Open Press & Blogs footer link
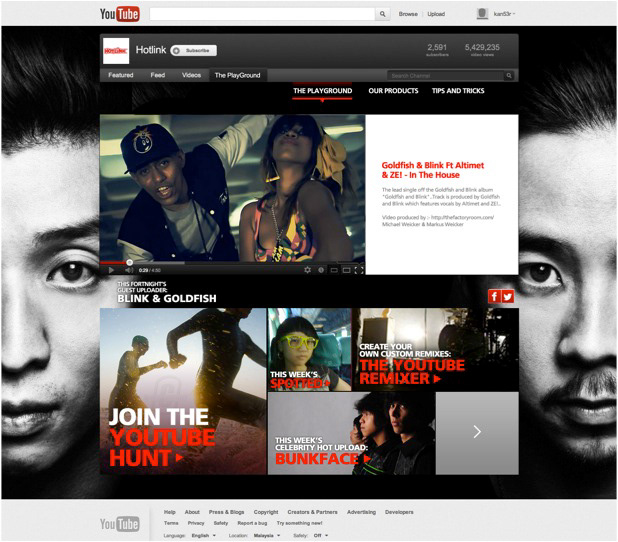The image size is (618, 542). [226, 512]
